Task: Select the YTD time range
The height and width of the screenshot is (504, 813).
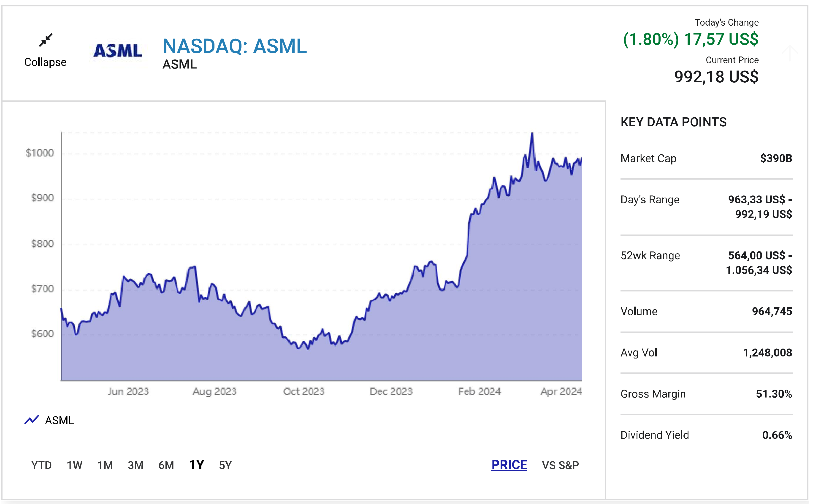Action: pos(41,465)
